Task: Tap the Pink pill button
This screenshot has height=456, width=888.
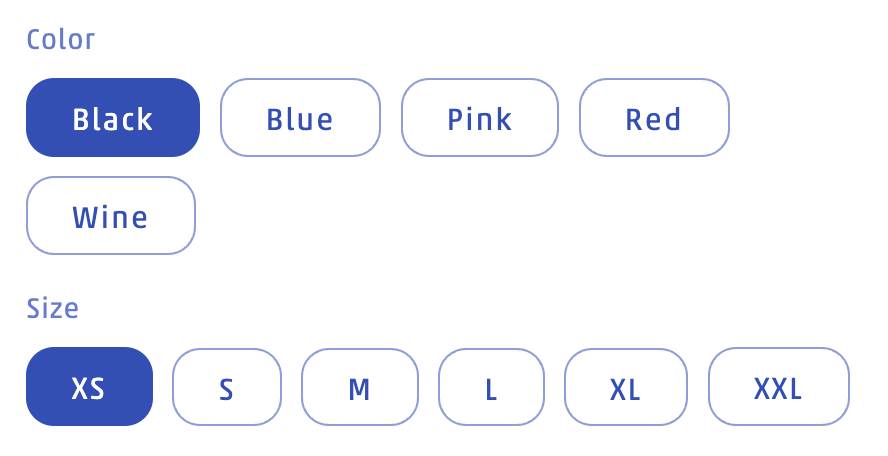Action: point(479,118)
